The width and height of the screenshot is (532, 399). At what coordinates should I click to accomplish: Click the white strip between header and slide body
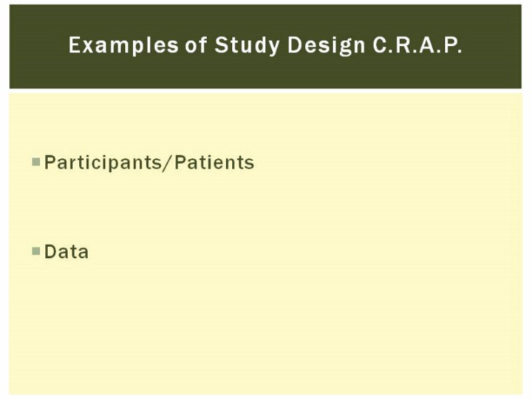click(266, 91)
